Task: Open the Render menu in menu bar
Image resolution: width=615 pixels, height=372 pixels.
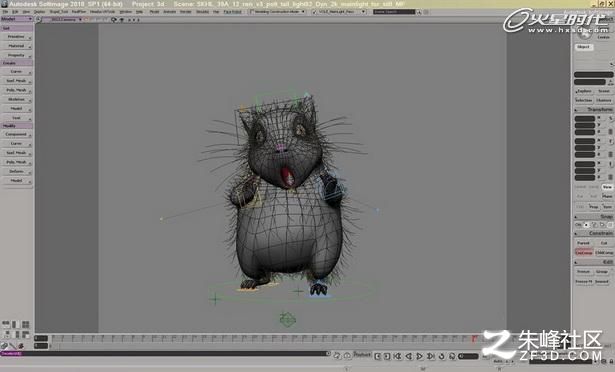Action: 186,12
